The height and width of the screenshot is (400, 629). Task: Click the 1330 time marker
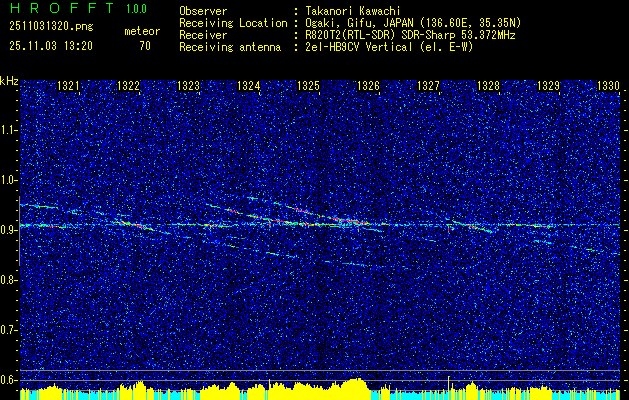tap(609, 85)
